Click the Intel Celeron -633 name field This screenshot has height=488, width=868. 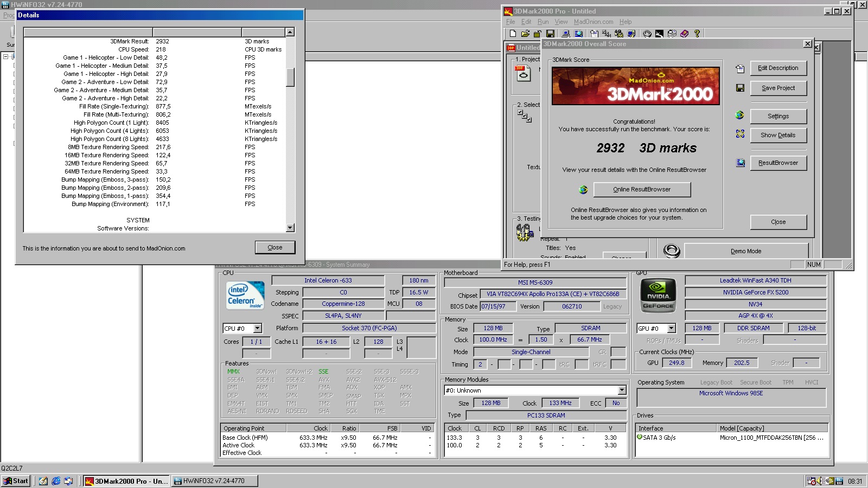(328, 280)
